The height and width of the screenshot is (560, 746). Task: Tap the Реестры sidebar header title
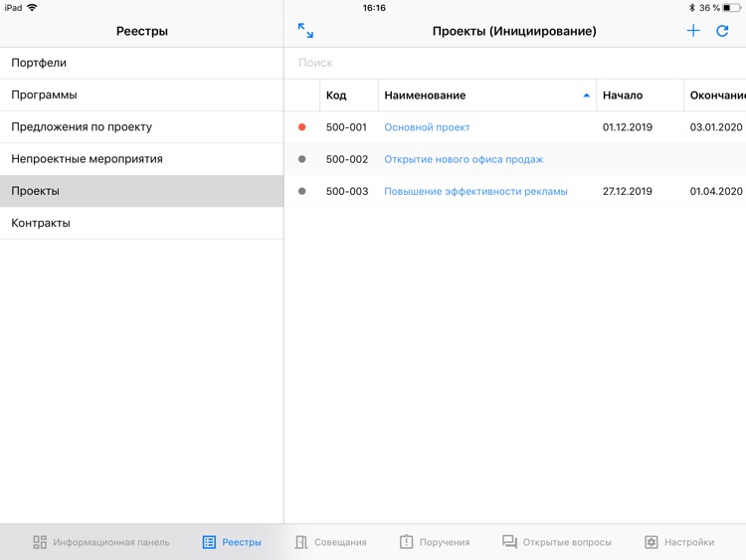142,31
